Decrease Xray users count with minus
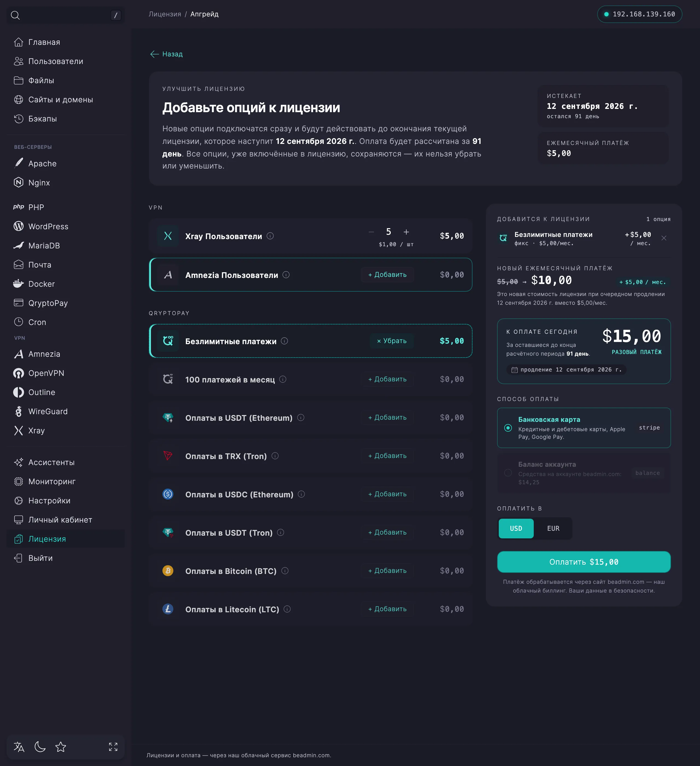 371,232
